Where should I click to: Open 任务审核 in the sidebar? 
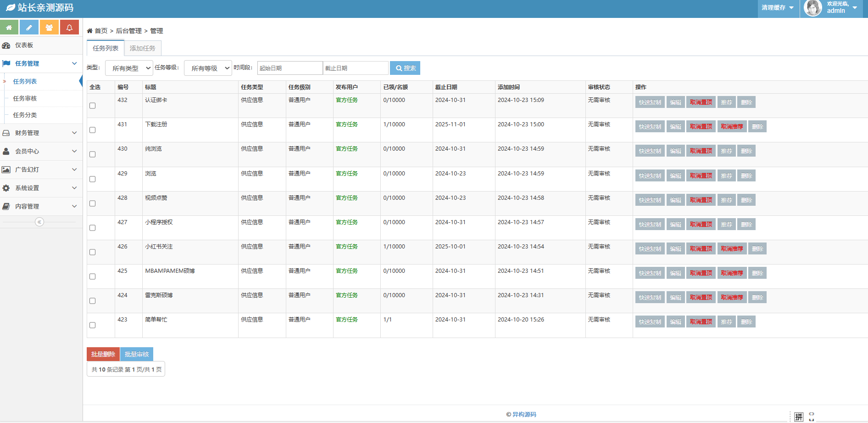(25, 98)
